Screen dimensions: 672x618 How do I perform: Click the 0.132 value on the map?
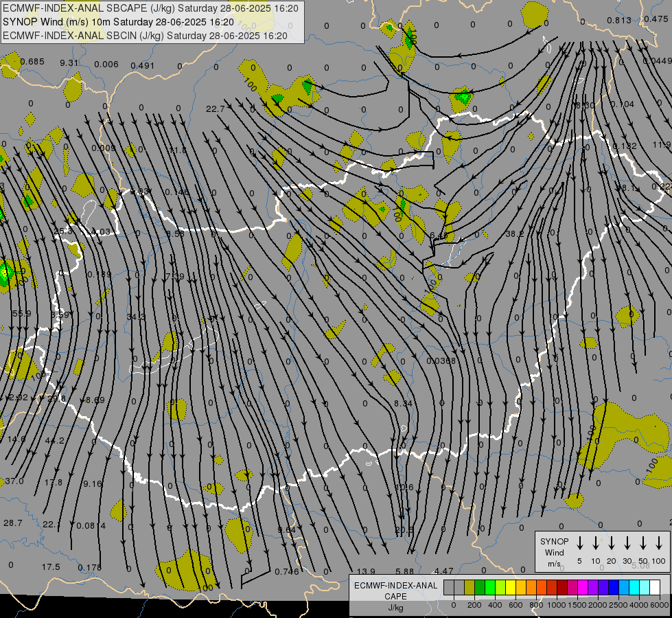pos(625,146)
